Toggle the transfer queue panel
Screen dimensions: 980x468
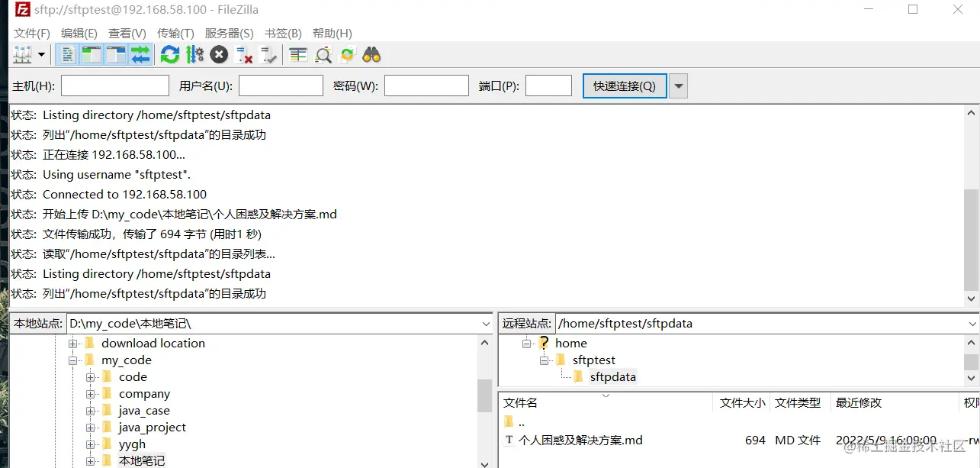click(142, 54)
